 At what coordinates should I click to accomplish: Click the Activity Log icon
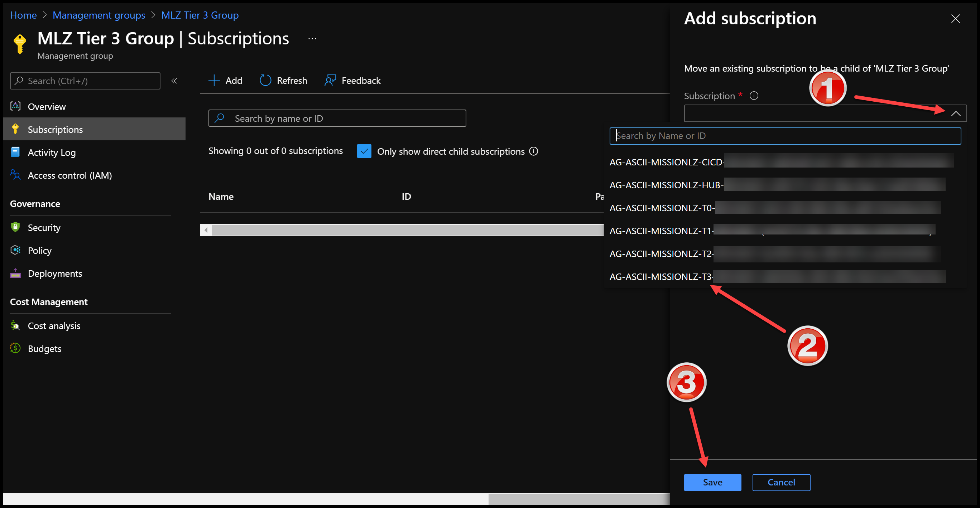click(x=15, y=152)
